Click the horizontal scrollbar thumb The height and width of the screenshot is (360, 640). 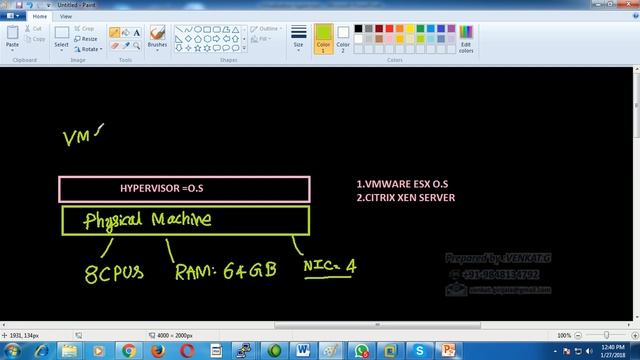click(377, 325)
